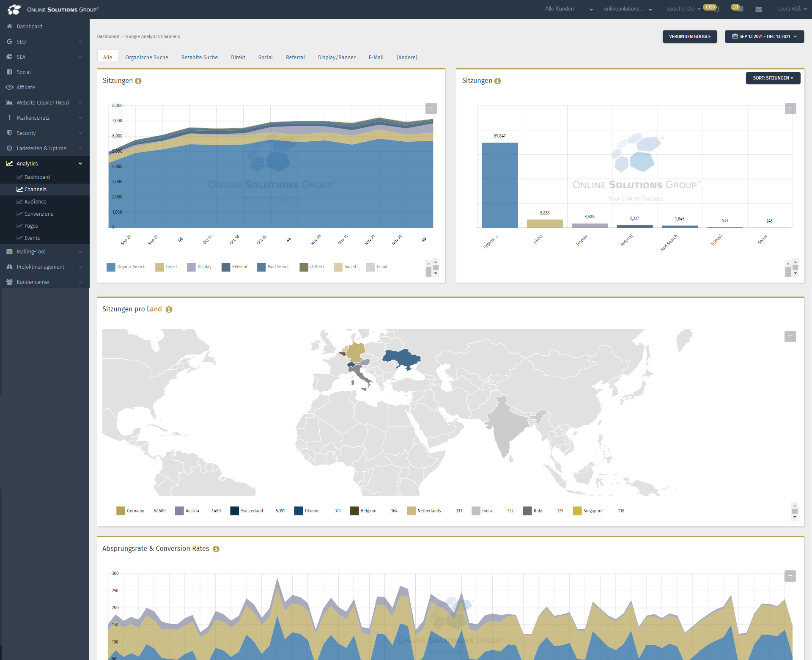Click the VERBINDEN GOOGLE button
This screenshot has width=812, height=660.
689,36
